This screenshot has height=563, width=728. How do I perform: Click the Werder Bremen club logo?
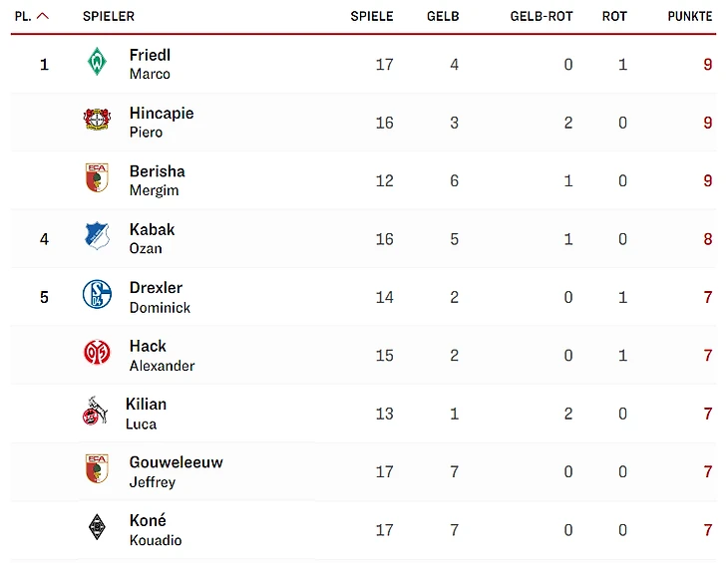(97, 63)
